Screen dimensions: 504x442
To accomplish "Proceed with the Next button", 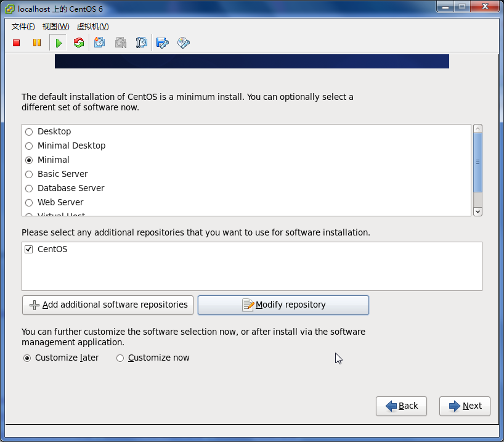I will click(465, 406).
